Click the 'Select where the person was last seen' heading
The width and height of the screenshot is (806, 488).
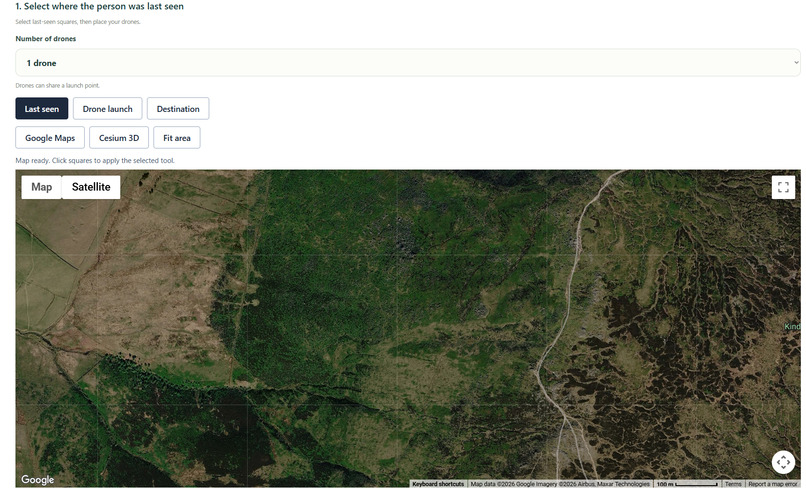point(99,7)
